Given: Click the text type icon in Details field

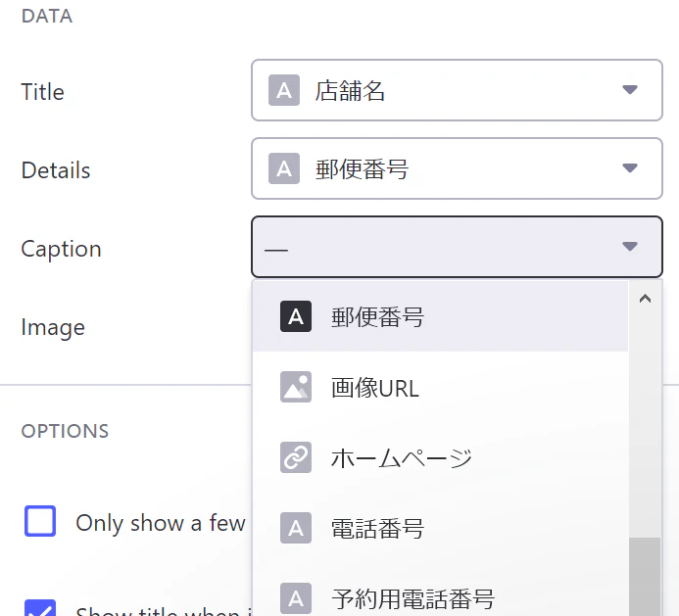Looking at the screenshot, I should (284, 168).
